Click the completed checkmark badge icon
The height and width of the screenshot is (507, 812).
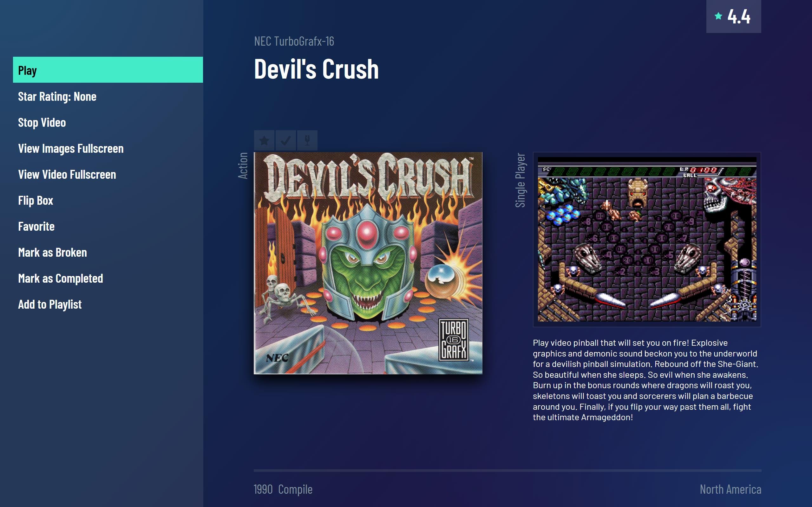(285, 140)
